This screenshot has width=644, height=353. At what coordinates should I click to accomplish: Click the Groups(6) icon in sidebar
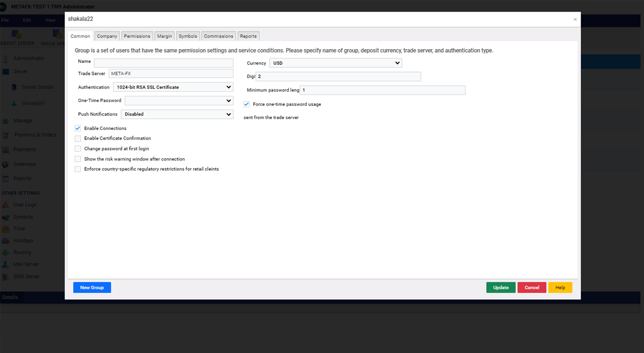14,103
